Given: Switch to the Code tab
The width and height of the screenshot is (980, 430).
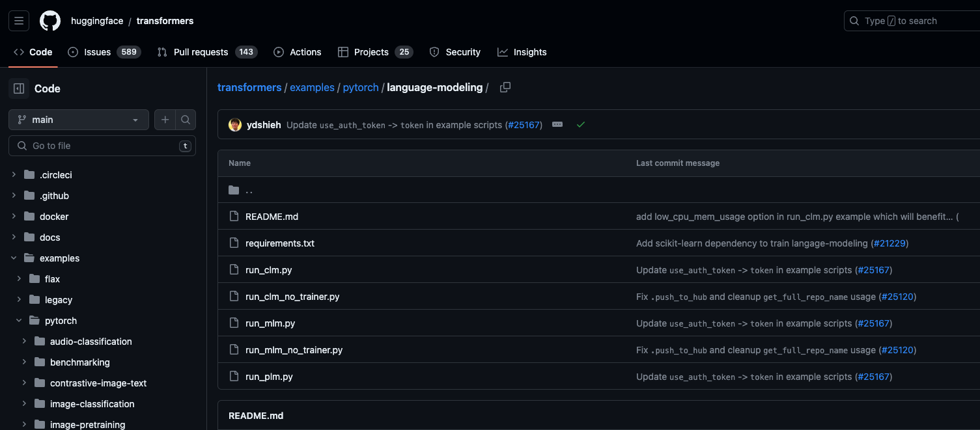Looking at the screenshot, I should pyautogui.click(x=33, y=52).
